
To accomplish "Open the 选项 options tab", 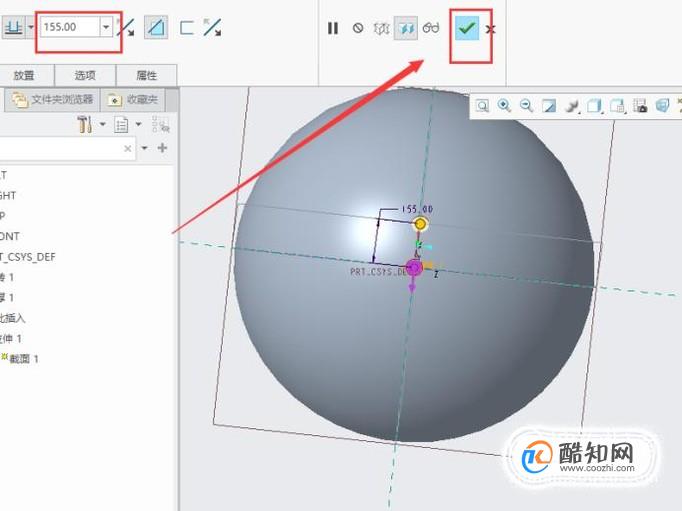I will coord(85,75).
